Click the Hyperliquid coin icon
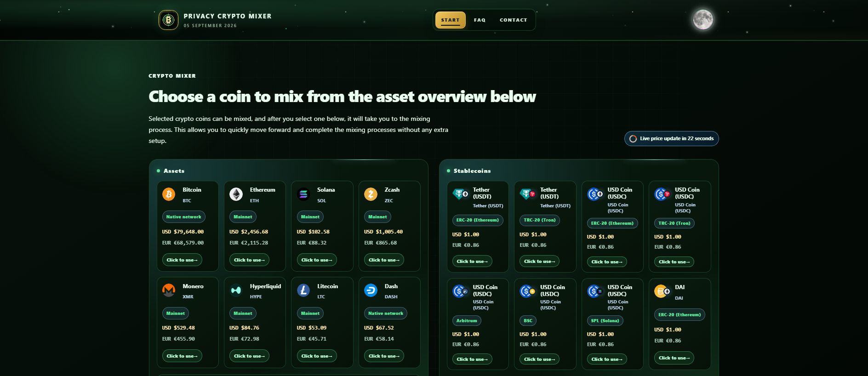The image size is (868, 376). (236, 290)
